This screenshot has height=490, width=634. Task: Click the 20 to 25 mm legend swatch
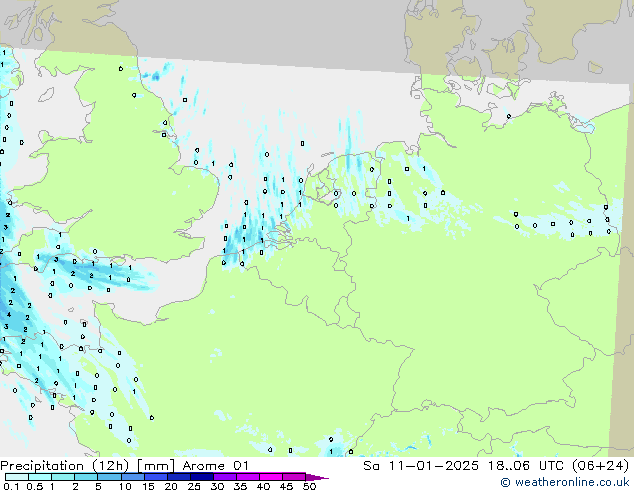tap(178, 477)
